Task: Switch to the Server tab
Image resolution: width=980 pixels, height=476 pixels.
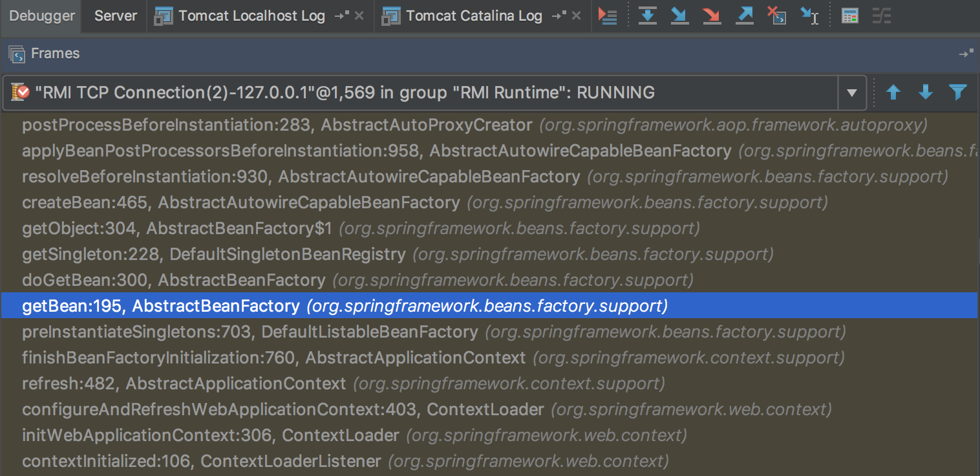Action: [116, 16]
